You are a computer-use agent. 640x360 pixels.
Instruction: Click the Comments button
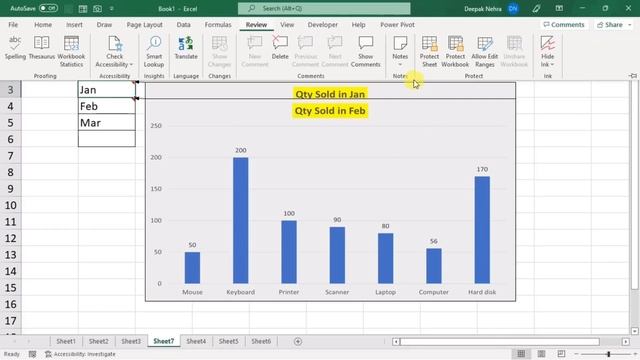tap(564, 24)
